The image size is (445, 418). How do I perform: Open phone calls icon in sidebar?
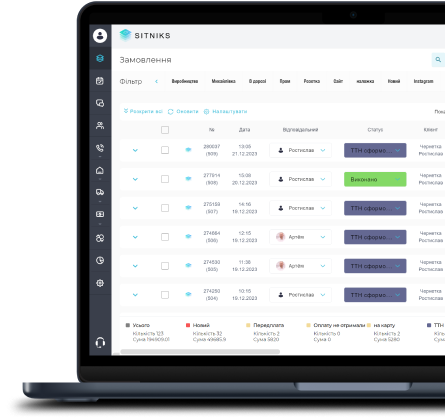pos(100,148)
